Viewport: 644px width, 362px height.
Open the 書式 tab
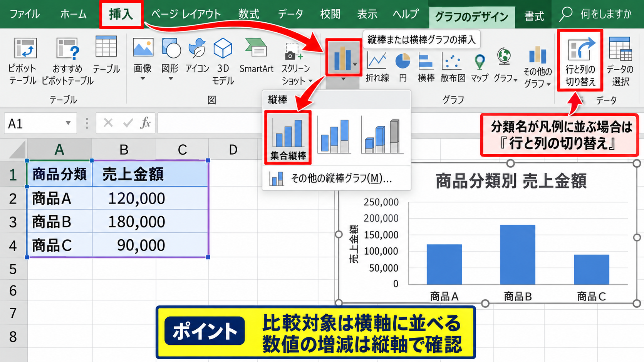(534, 16)
